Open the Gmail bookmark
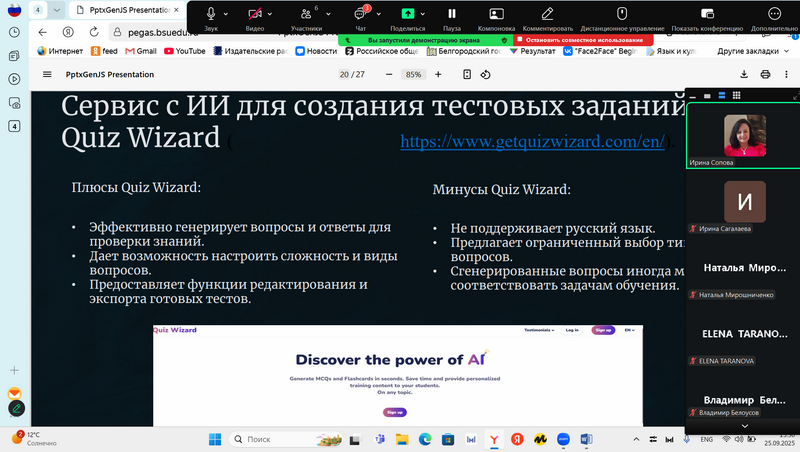This screenshot has width=800, height=452. pos(139,50)
